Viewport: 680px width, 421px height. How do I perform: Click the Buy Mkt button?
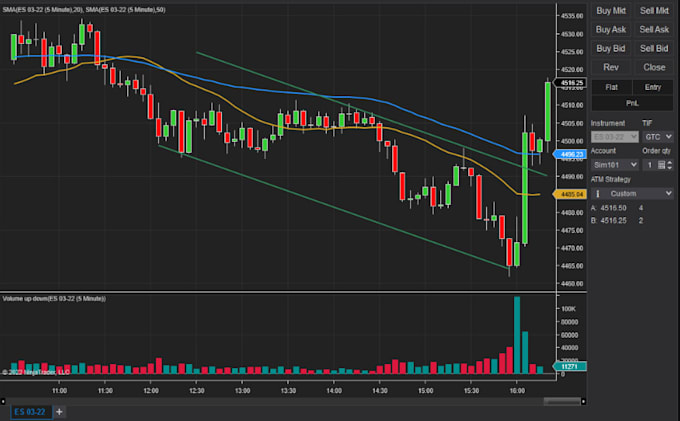pyautogui.click(x=611, y=11)
